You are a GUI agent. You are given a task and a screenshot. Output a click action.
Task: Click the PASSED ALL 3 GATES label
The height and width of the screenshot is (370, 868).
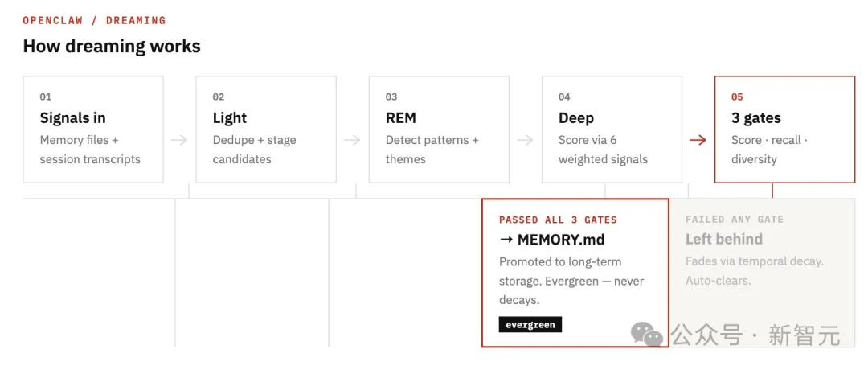coord(558,220)
